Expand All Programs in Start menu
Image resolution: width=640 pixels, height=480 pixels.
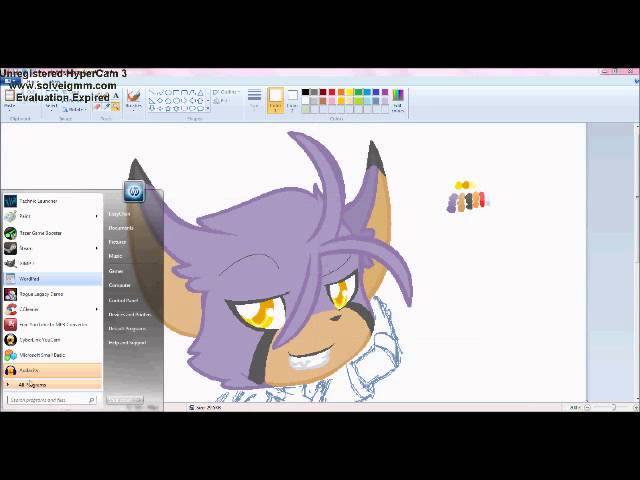pyautogui.click(x=52, y=384)
